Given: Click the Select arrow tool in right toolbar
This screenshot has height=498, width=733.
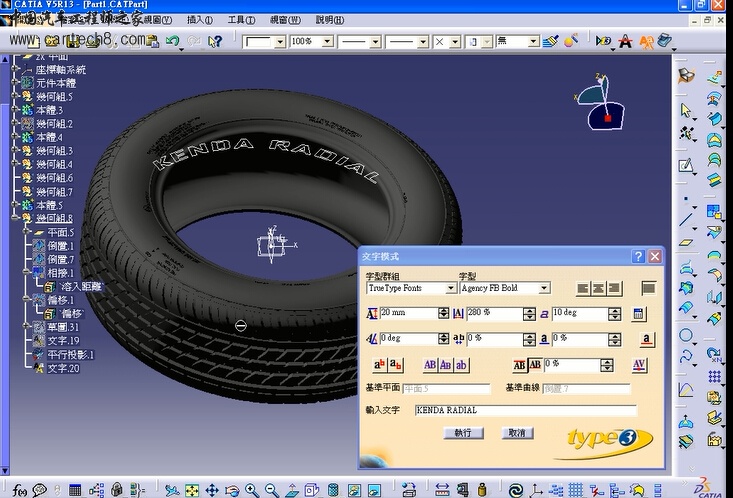Looking at the screenshot, I should tap(685, 111).
